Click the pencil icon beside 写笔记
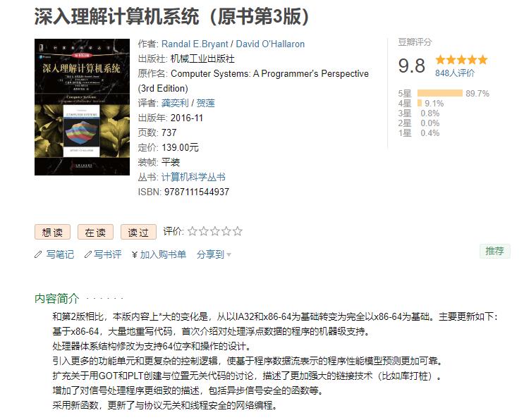This screenshot has width=524, height=420. [x=38, y=254]
